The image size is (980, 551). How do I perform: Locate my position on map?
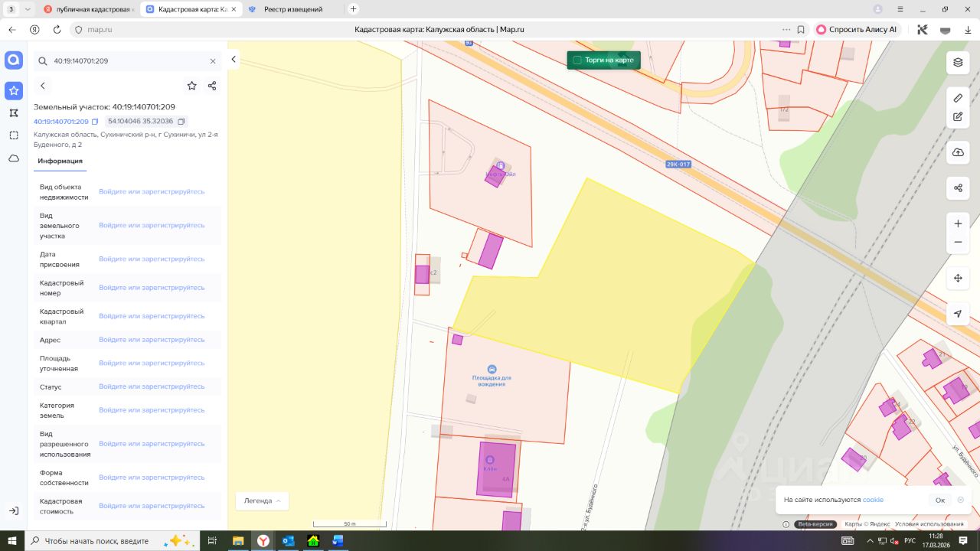[x=958, y=314]
